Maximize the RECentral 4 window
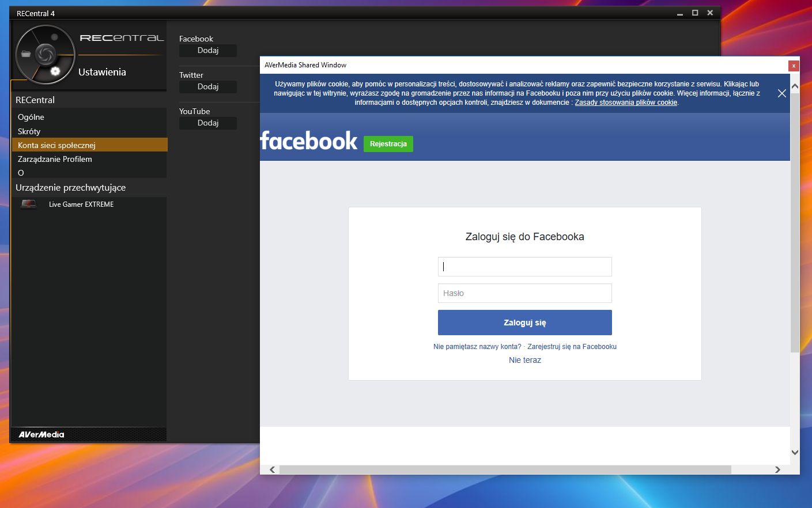 pyautogui.click(x=695, y=13)
